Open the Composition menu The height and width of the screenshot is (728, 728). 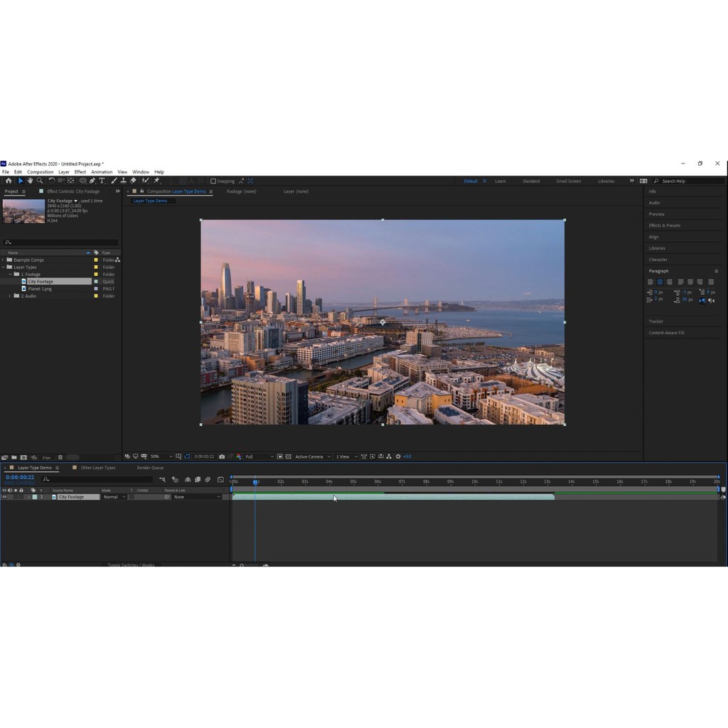click(x=40, y=172)
